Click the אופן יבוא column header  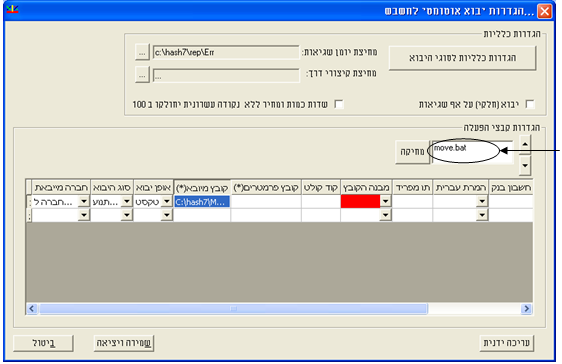tap(153, 187)
